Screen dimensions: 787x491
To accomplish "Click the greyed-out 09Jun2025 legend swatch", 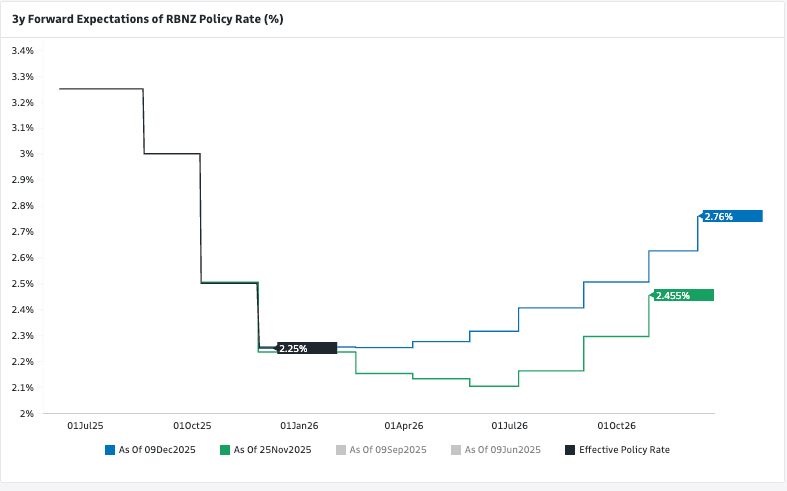I will [x=456, y=450].
